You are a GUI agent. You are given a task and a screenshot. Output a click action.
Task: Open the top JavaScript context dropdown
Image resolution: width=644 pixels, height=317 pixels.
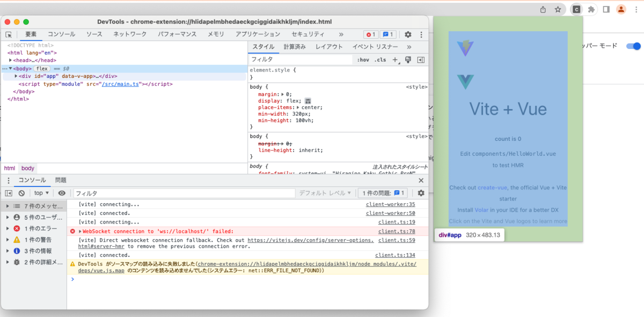(41, 193)
